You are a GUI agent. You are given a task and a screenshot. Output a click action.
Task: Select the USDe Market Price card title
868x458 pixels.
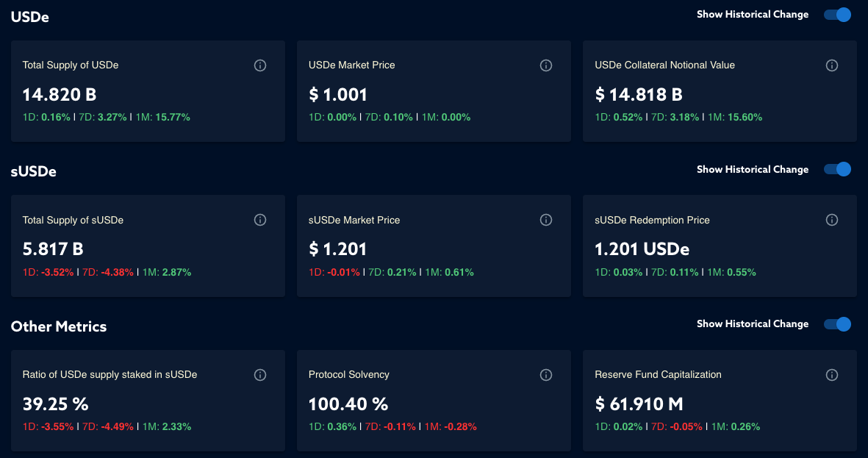pos(352,65)
